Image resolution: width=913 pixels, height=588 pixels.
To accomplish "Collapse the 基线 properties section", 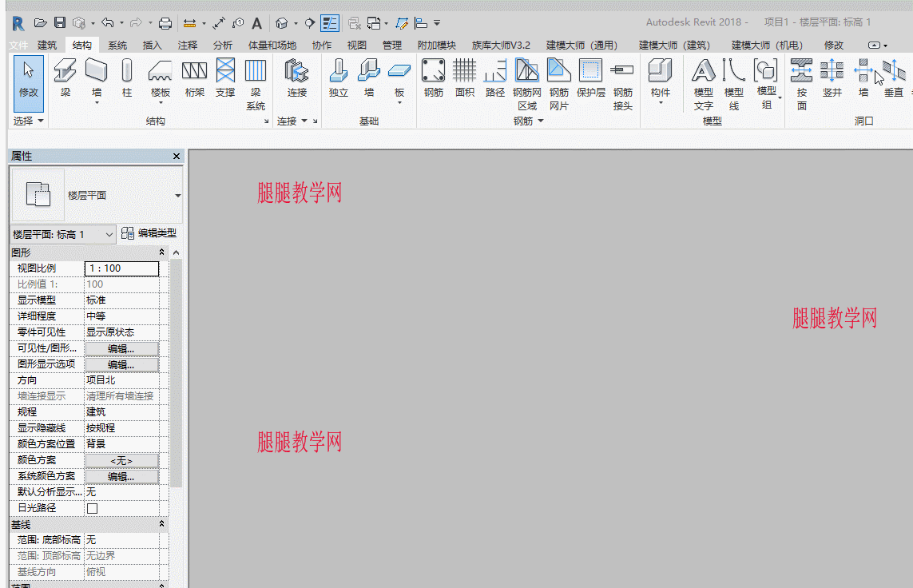I will coord(161,524).
